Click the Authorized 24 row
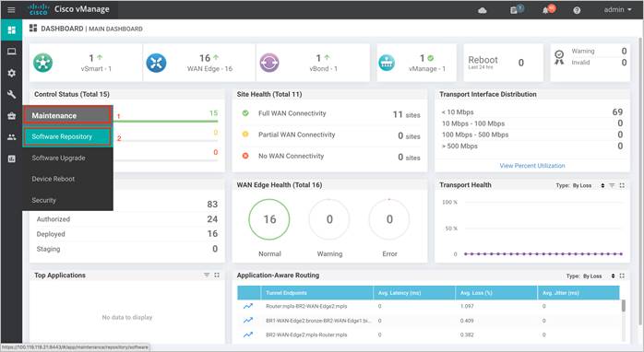 pyautogui.click(x=127, y=219)
